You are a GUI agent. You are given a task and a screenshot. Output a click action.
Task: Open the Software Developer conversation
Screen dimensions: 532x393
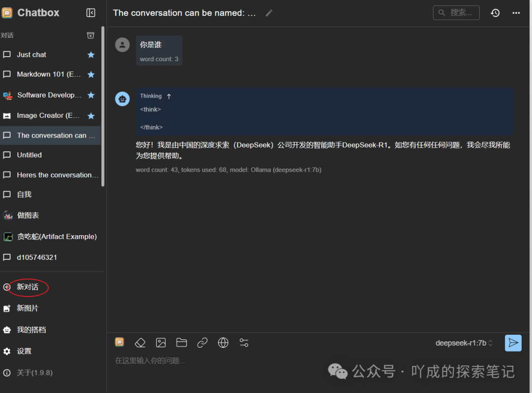[50, 95]
